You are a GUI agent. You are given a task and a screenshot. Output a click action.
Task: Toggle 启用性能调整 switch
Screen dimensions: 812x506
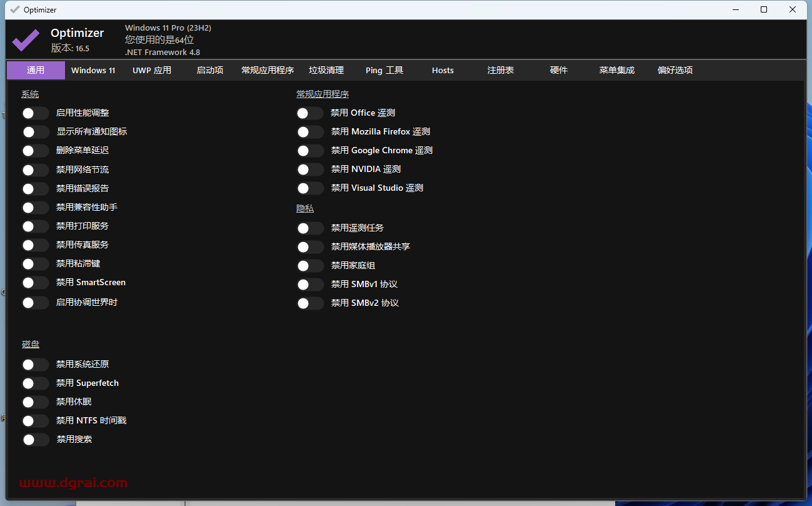pyautogui.click(x=35, y=113)
